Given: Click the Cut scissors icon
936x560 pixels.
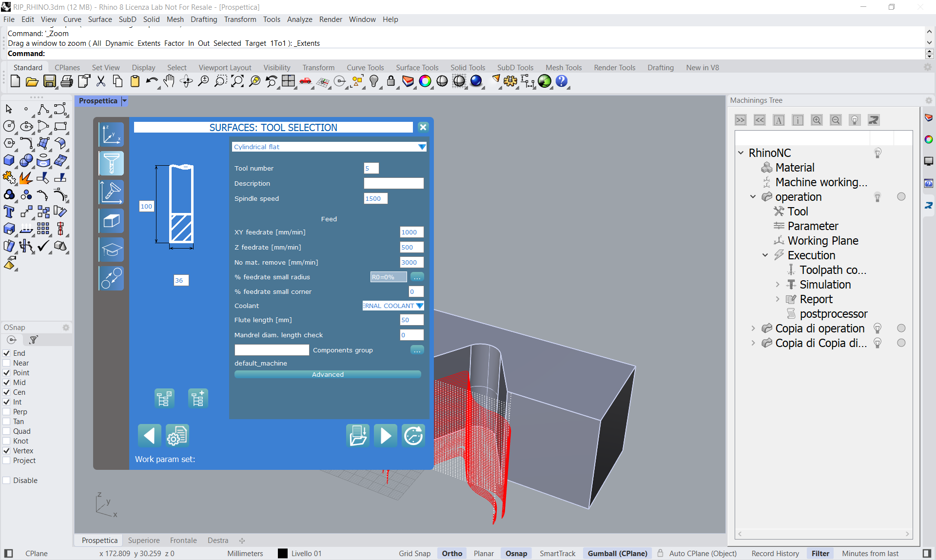Looking at the screenshot, I should pyautogui.click(x=101, y=81).
